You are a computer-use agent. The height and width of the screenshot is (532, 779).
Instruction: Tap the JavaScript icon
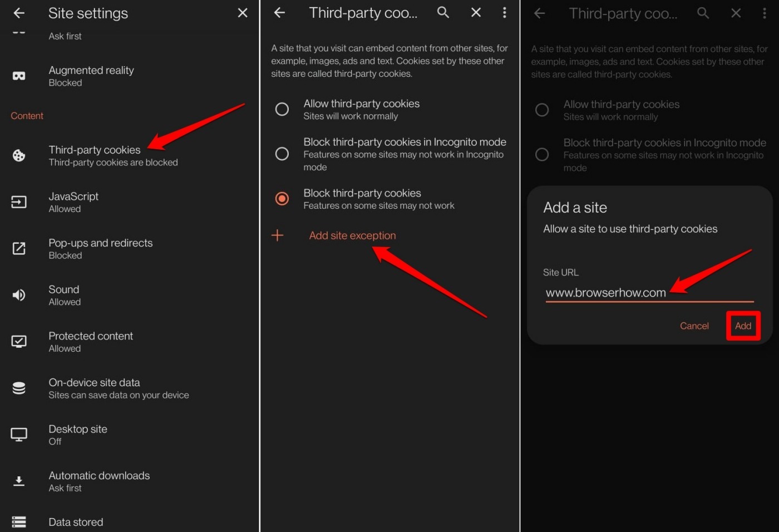[19, 202]
